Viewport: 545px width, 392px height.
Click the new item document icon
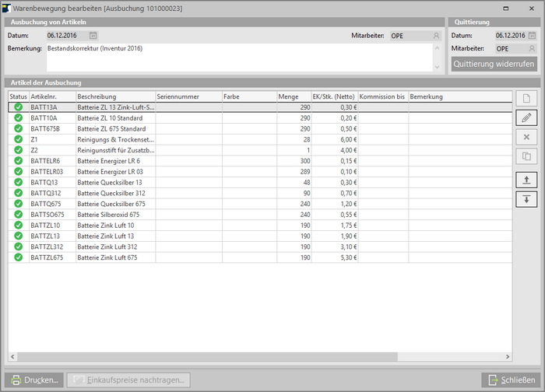(x=526, y=99)
